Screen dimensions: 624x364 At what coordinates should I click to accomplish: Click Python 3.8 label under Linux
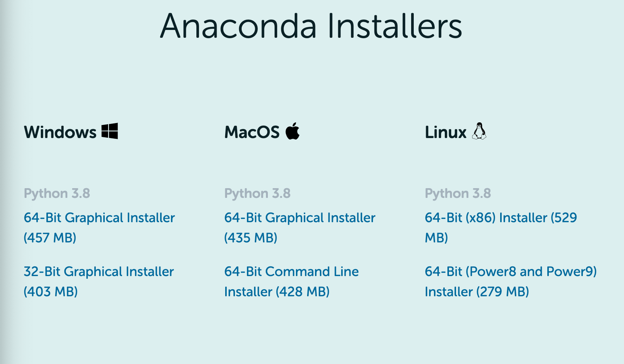pos(458,193)
